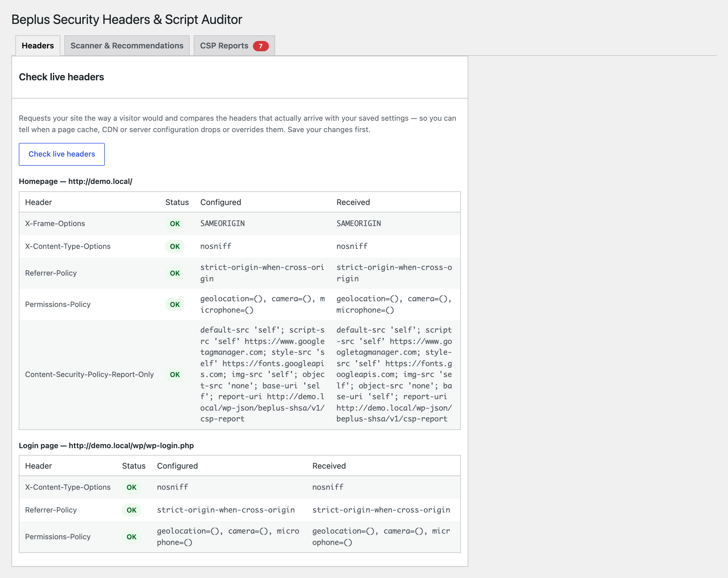The width and height of the screenshot is (728, 578).
Task: Click the Homepage — http://demo.local/ heading
Action: pyautogui.click(x=76, y=181)
